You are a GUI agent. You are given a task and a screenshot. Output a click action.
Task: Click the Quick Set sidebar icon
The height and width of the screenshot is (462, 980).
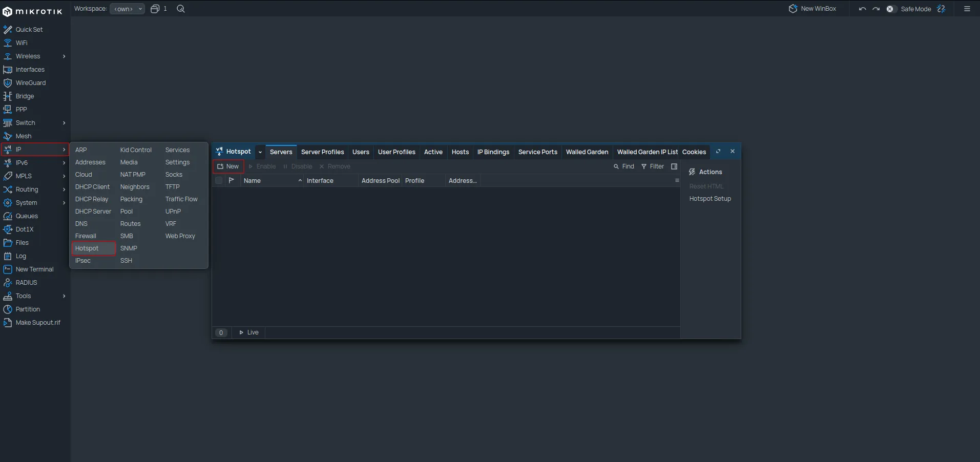click(x=8, y=30)
